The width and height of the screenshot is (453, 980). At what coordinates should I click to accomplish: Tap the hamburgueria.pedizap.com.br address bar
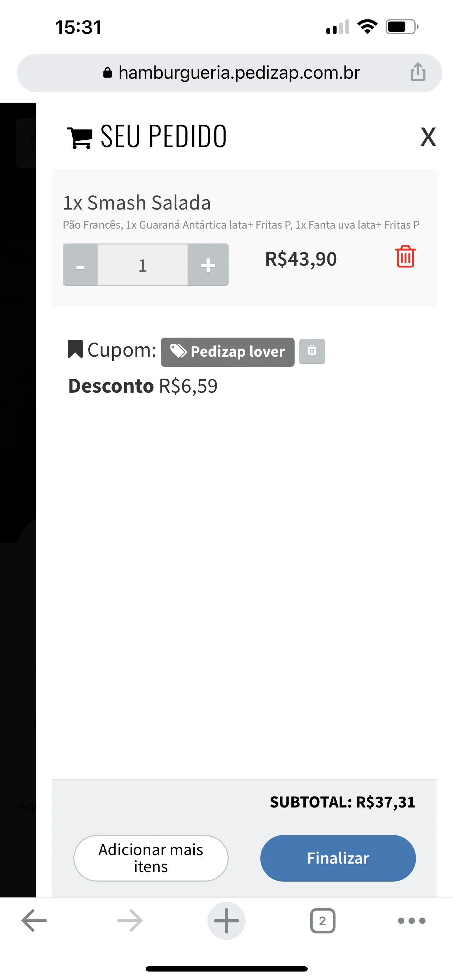point(229,73)
